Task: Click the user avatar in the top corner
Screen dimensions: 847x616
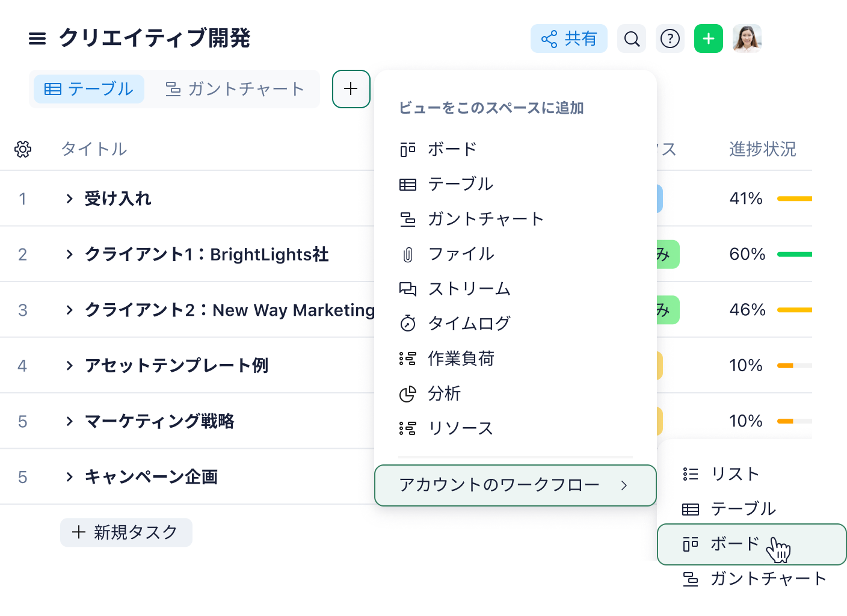Action: 747,38
